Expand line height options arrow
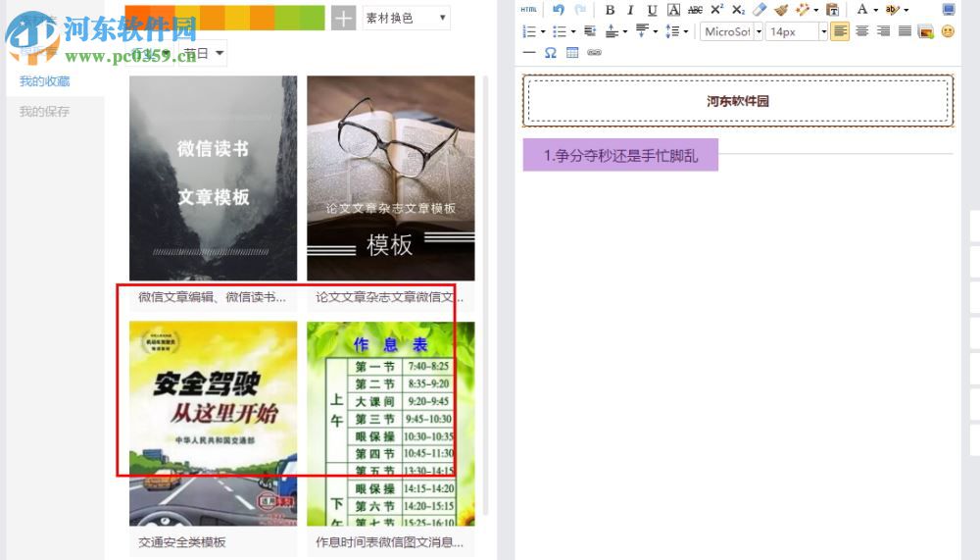The image size is (980, 560). click(x=686, y=31)
